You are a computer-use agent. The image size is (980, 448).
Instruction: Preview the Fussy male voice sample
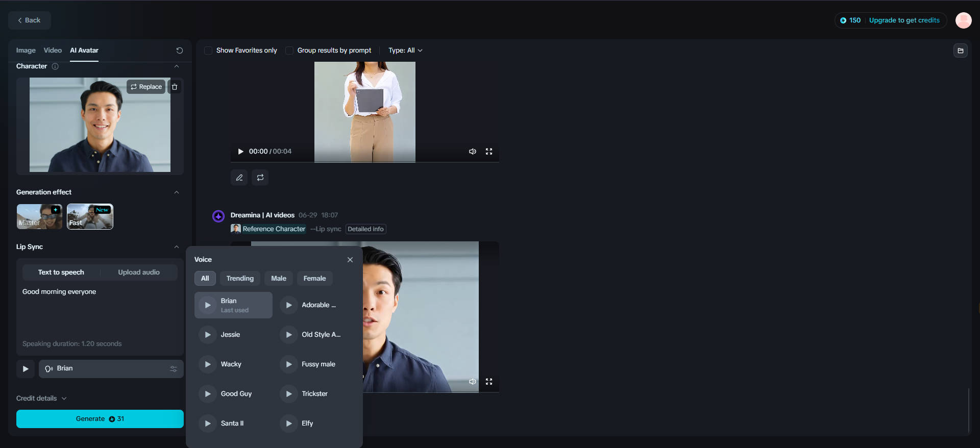[x=289, y=364]
